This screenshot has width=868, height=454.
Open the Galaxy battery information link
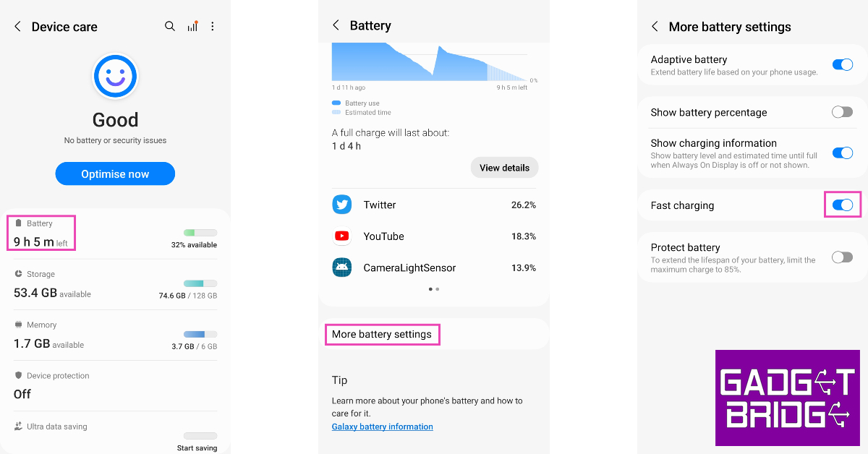coord(382,427)
